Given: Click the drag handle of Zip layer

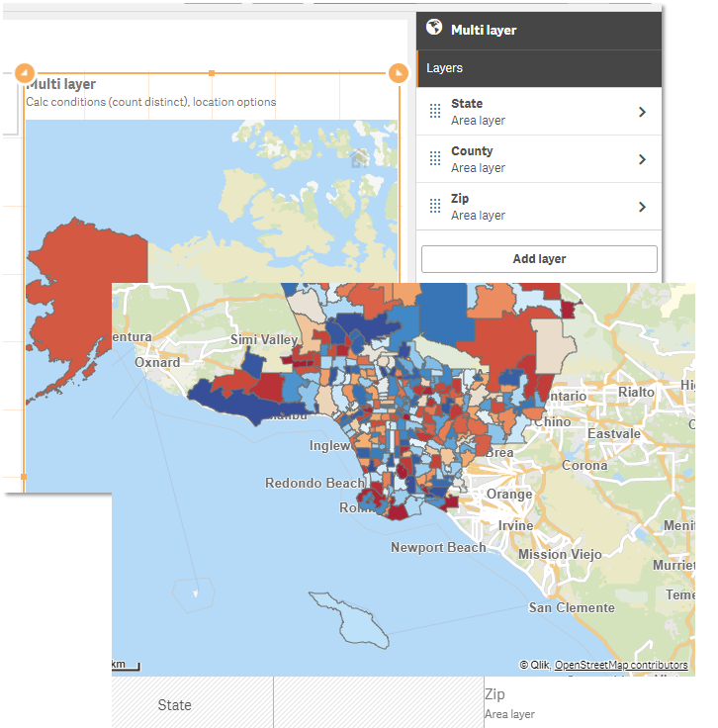Looking at the screenshot, I should click(x=435, y=207).
